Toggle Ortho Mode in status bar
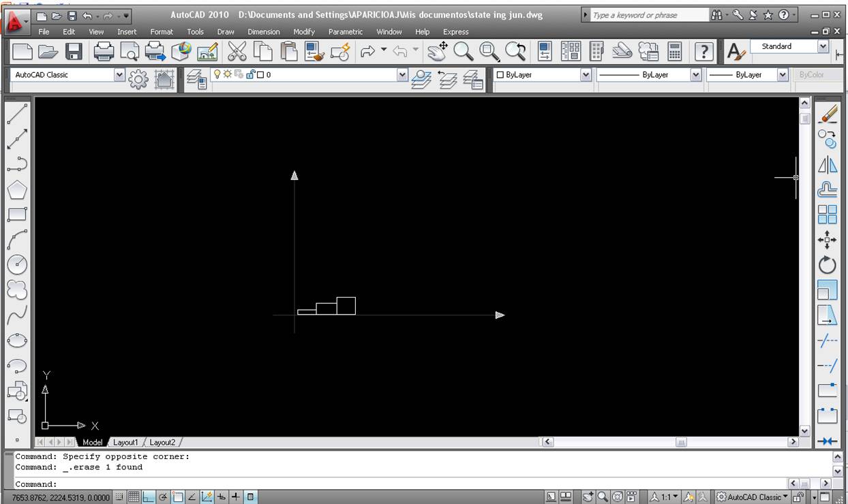 (149, 497)
